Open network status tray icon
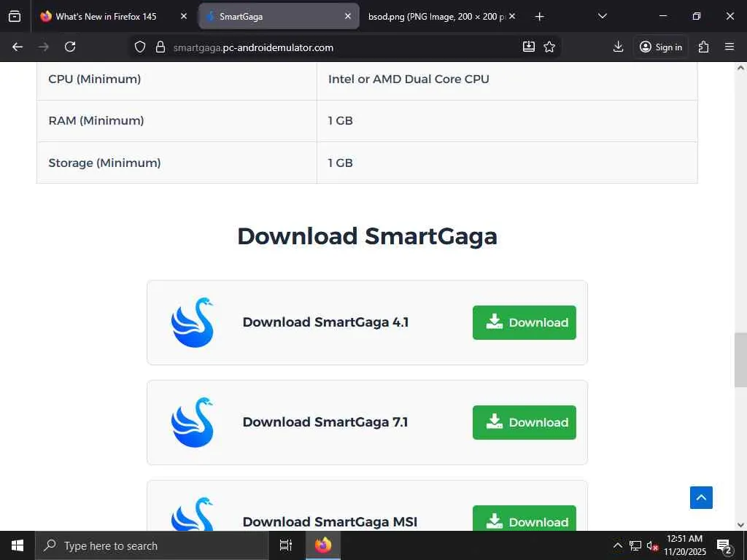The width and height of the screenshot is (747, 560). [x=635, y=545]
